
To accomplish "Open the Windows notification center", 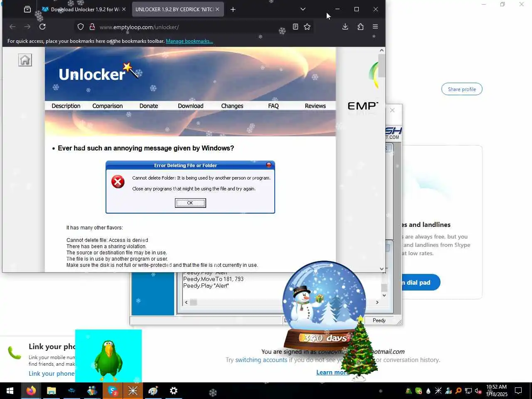I will (518, 391).
